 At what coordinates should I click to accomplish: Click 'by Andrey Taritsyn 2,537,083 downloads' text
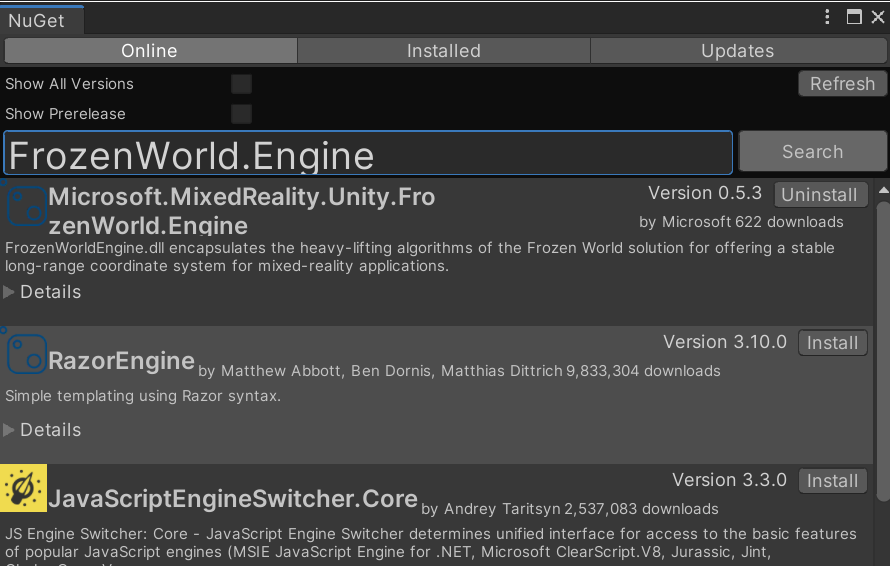coord(570,509)
